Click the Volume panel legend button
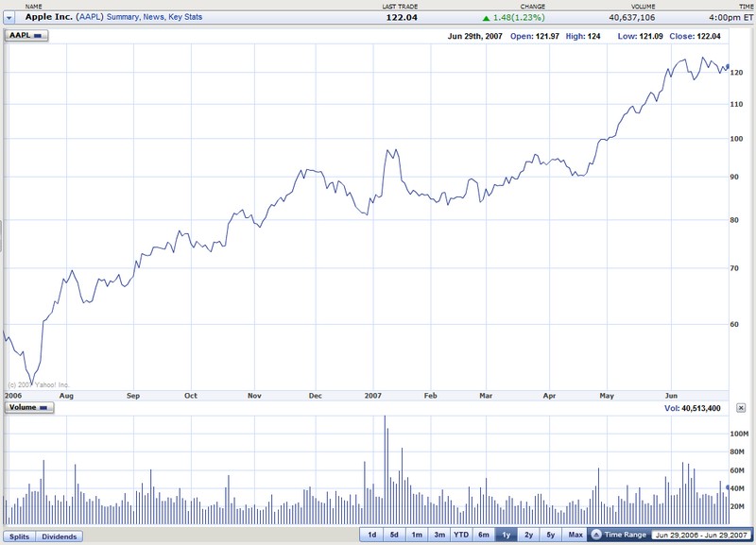This screenshot has height=545, width=756. pos(29,408)
